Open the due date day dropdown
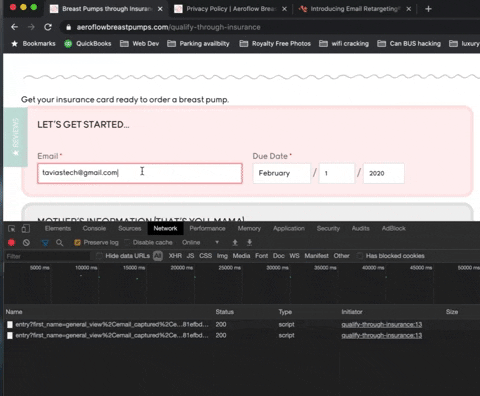 [x=337, y=173]
